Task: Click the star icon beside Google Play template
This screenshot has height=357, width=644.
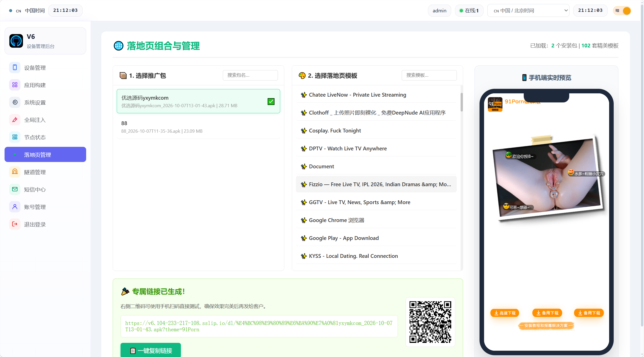Action: tap(304, 238)
